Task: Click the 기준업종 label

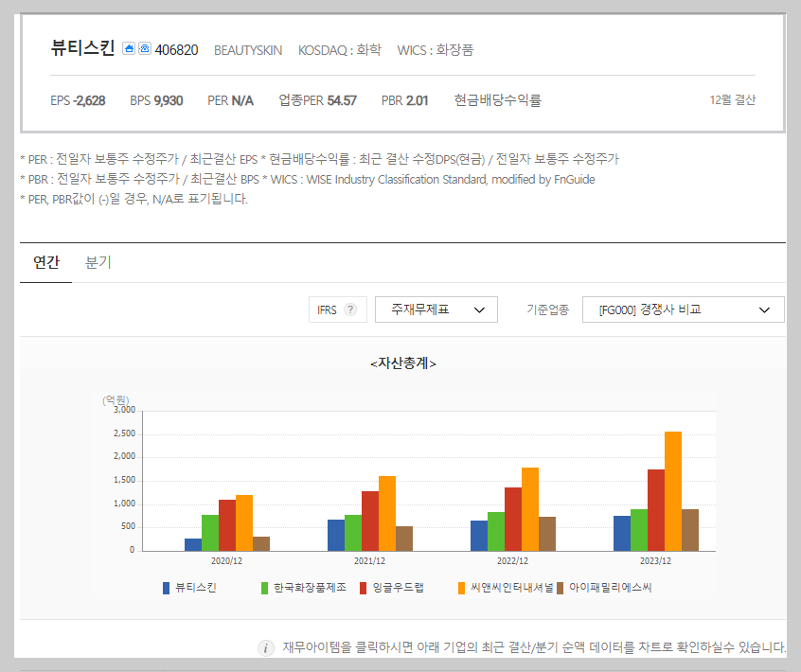Action: (x=547, y=309)
